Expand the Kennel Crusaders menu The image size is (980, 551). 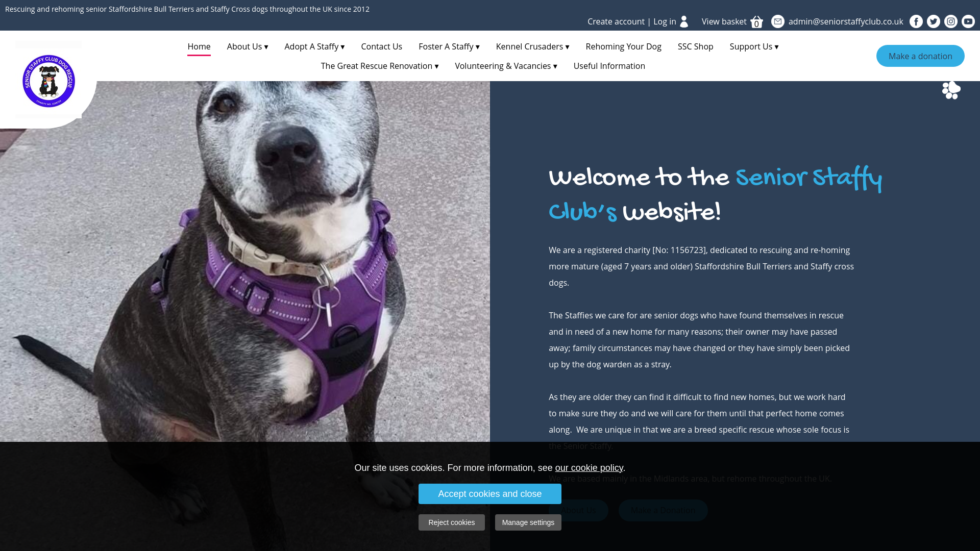pyautogui.click(x=532, y=46)
